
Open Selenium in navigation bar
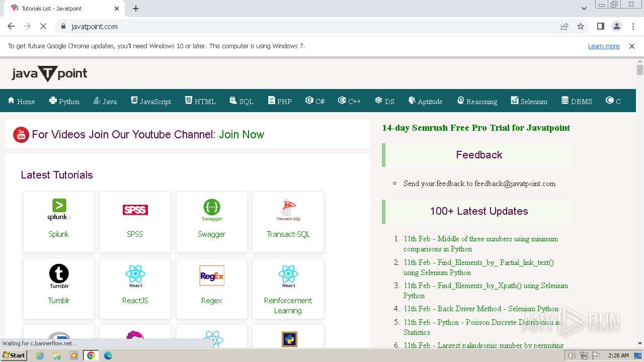pos(529,101)
